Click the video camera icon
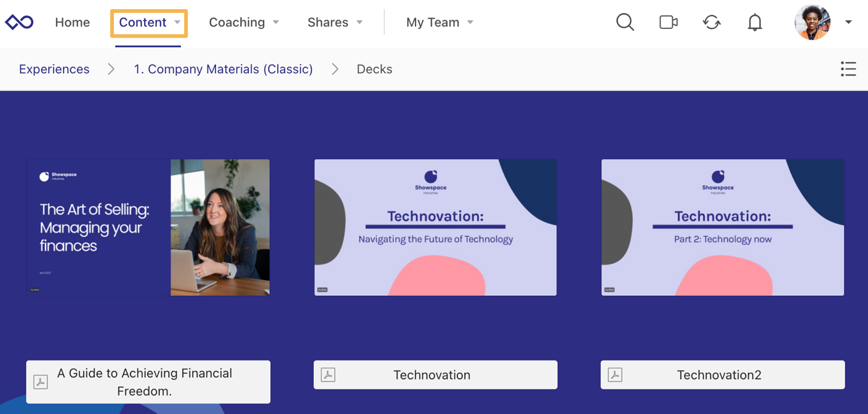This screenshot has width=868, height=414. [x=669, y=22]
